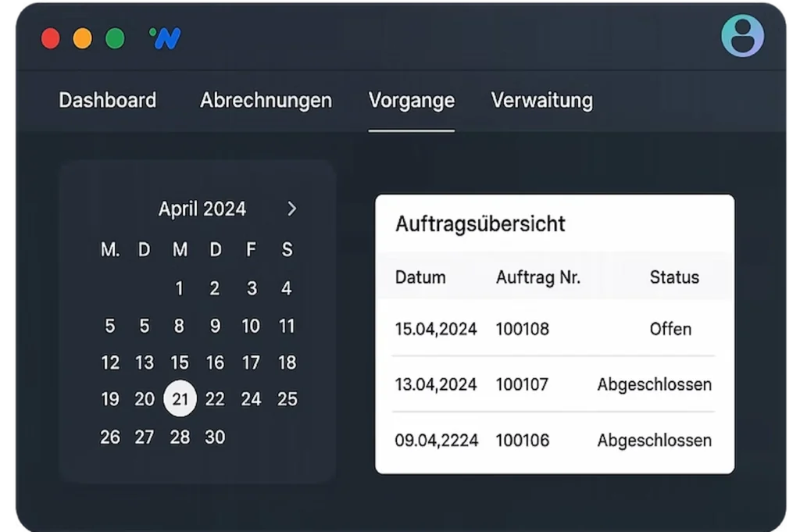Go to next month in calendar

click(291, 209)
